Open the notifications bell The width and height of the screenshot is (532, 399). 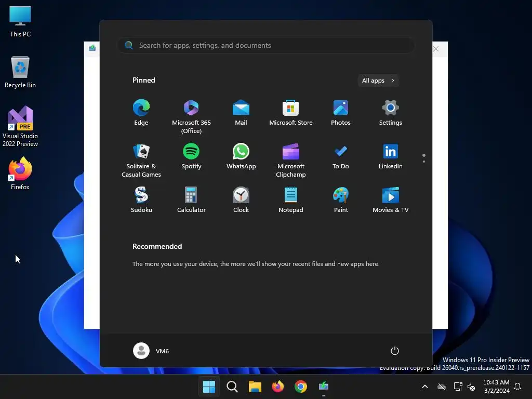(x=518, y=387)
